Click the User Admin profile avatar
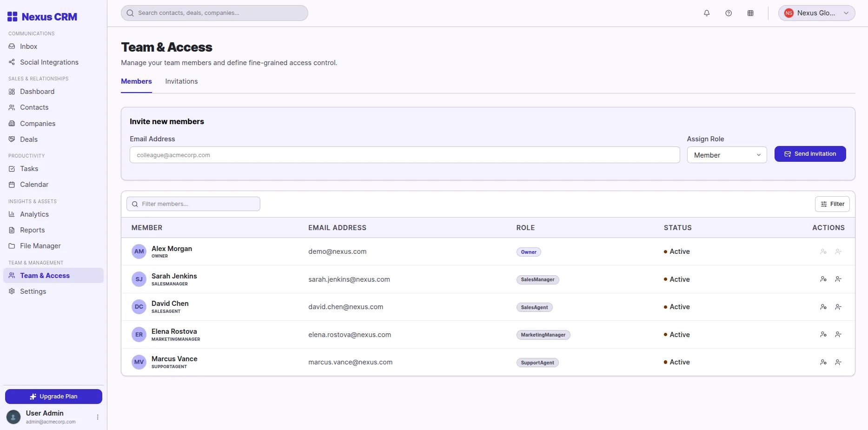The height and width of the screenshot is (430, 868). click(13, 417)
